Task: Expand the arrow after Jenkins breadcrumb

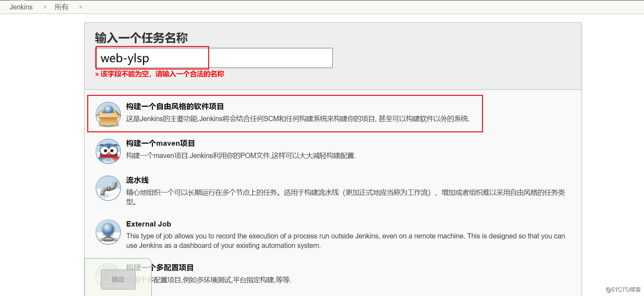Action: click(x=45, y=7)
